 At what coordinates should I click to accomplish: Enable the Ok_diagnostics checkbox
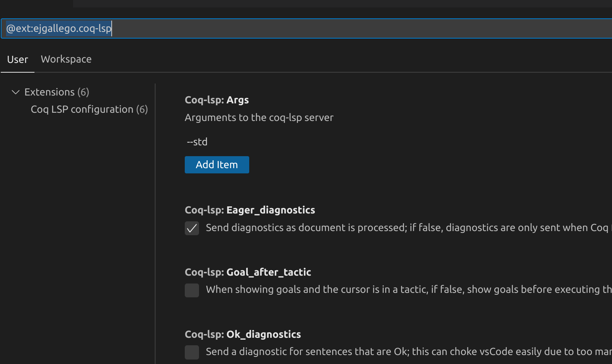pyautogui.click(x=192, y=352)
